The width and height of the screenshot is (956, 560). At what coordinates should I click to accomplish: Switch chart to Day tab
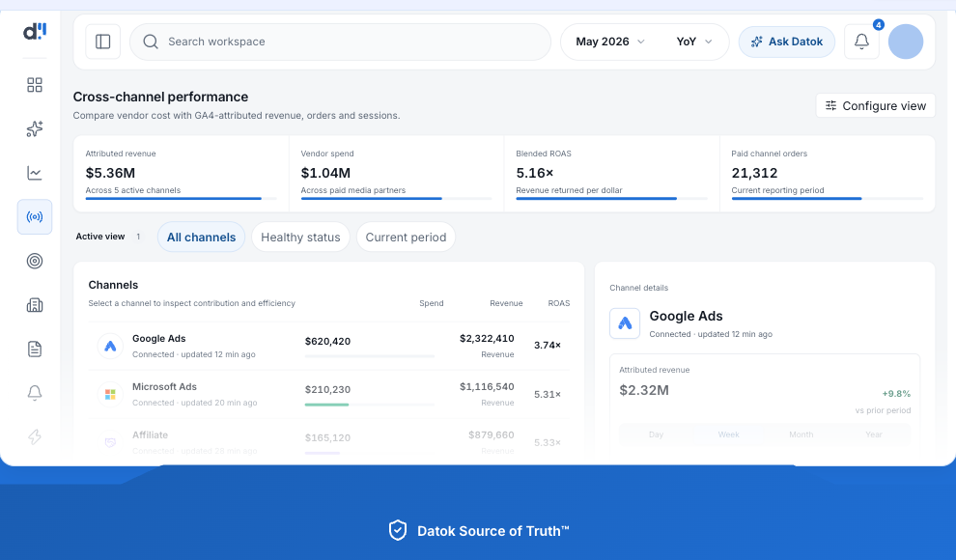656,434
